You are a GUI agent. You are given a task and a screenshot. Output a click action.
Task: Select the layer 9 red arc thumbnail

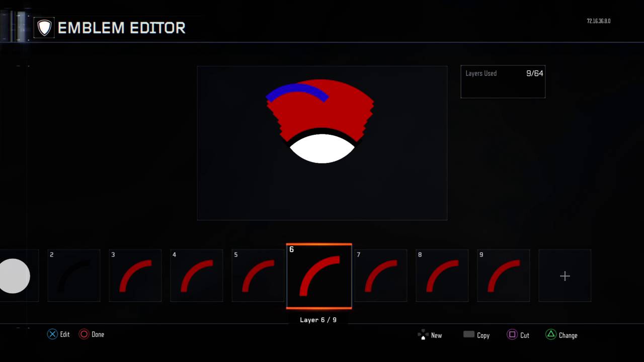504,276
